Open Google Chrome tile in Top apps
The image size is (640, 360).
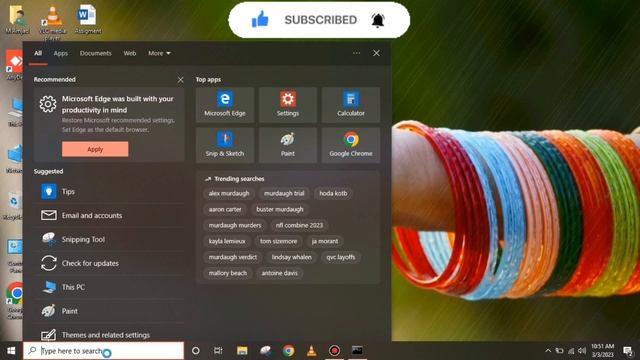coord(351,145)
